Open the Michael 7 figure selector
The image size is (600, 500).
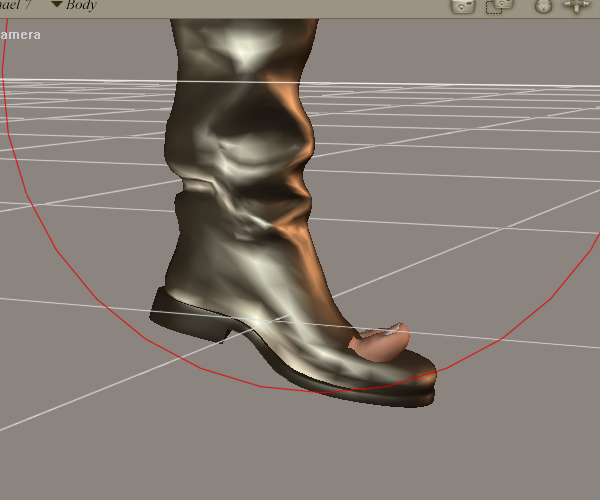[x=15, y=5]
